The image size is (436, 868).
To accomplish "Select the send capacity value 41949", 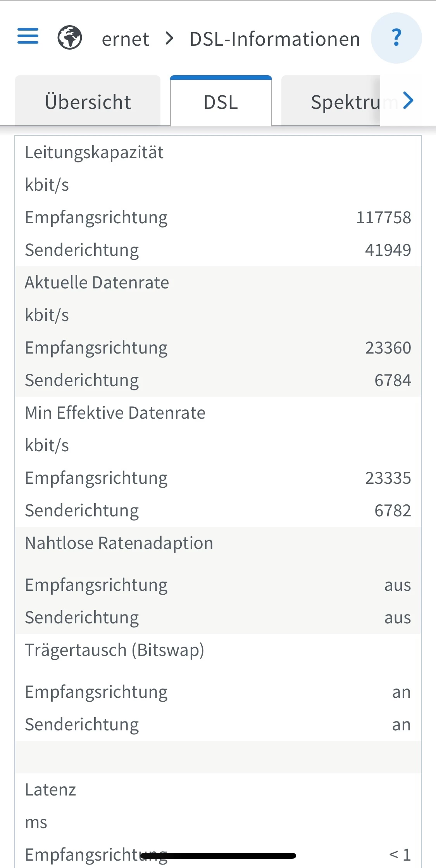I will [x=388, y=250].
